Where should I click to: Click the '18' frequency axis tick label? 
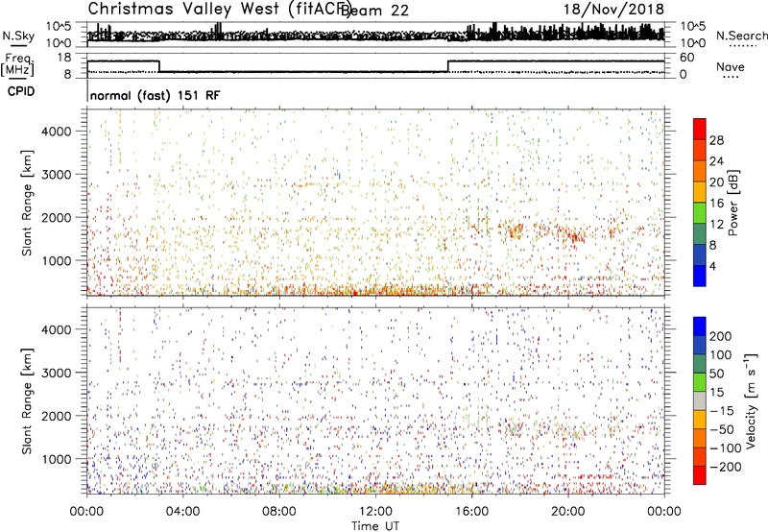(x=64, y=58)
